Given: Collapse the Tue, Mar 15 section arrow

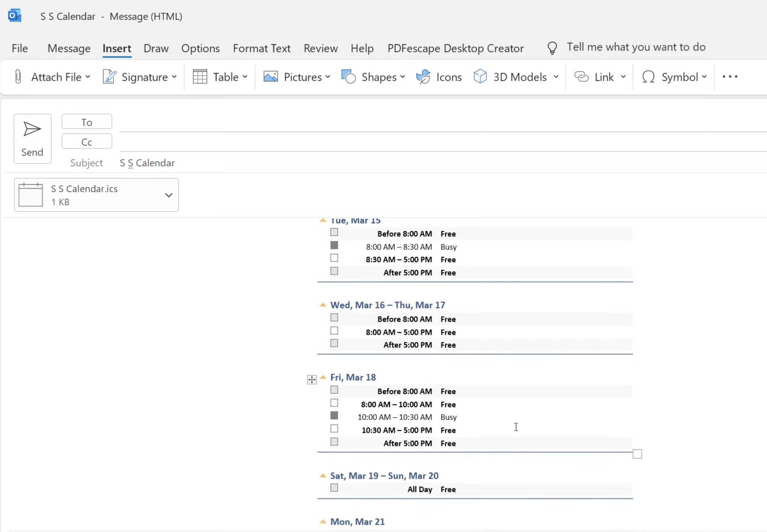Looking at the screenshot, I should [x=323, y=220].
